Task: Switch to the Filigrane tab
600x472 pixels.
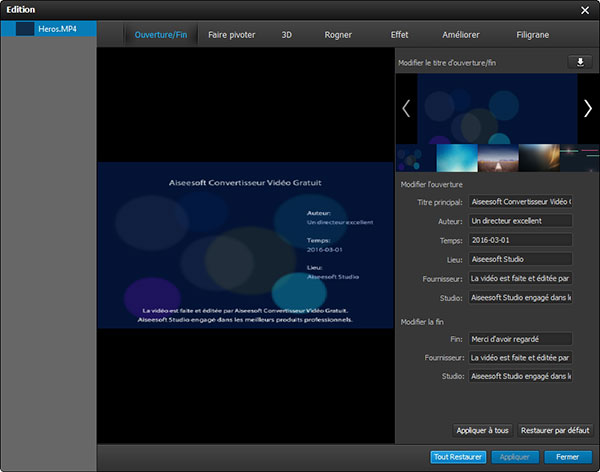Action: tap(532, 35)
